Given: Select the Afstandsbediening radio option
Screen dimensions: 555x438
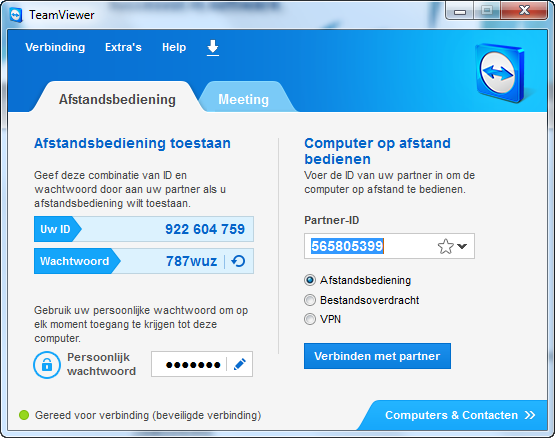Looking at the screenshot, I should 310,280.
